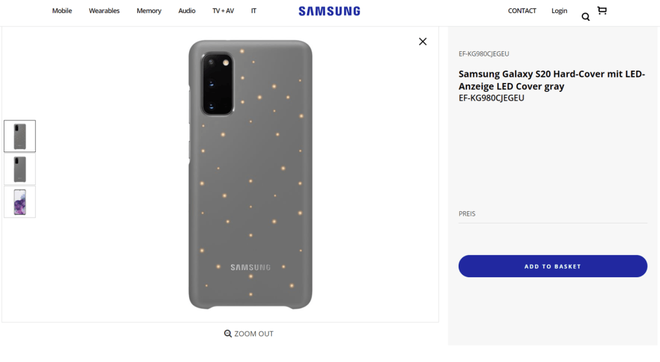Open the search magnifier icon
This screenshot has width=660, height=362.
[585, 17]
